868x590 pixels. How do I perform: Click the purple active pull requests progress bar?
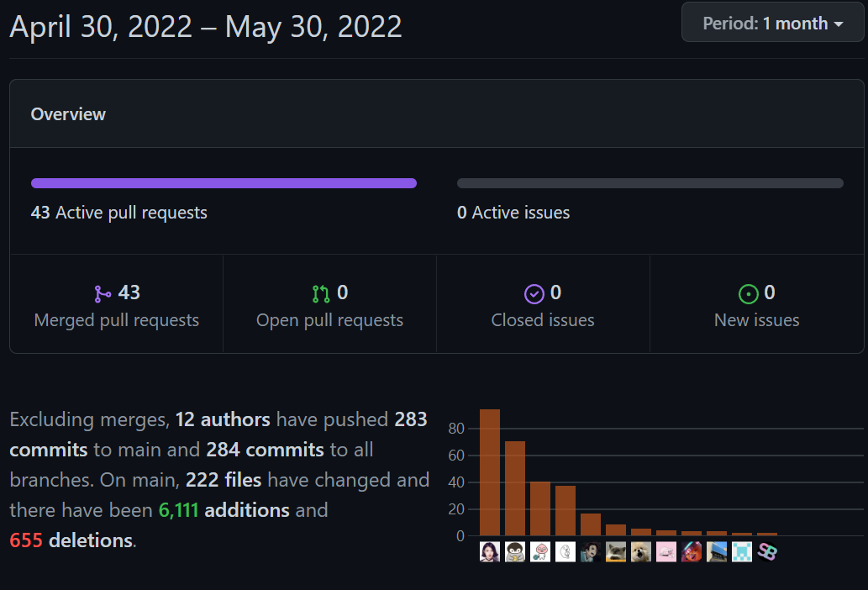[224, 183]
